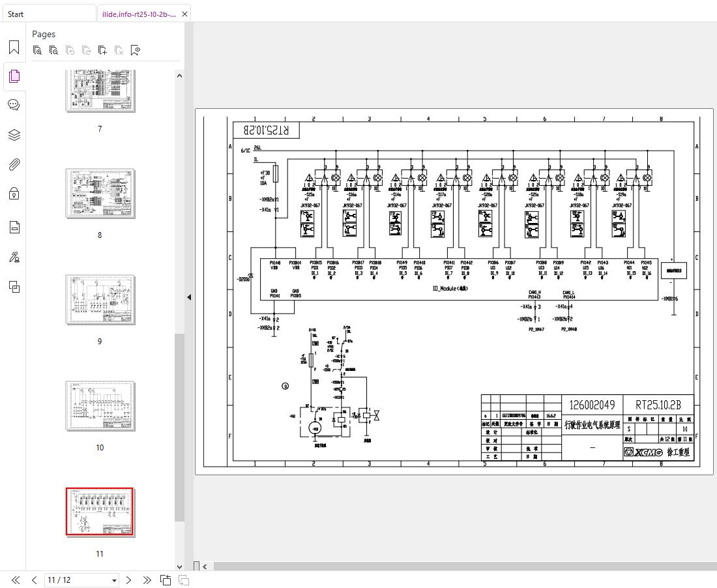Viewport: 717px width, 588px height.
Task: Select the thumbnail for page 8
Action: [x=100, y=193]
